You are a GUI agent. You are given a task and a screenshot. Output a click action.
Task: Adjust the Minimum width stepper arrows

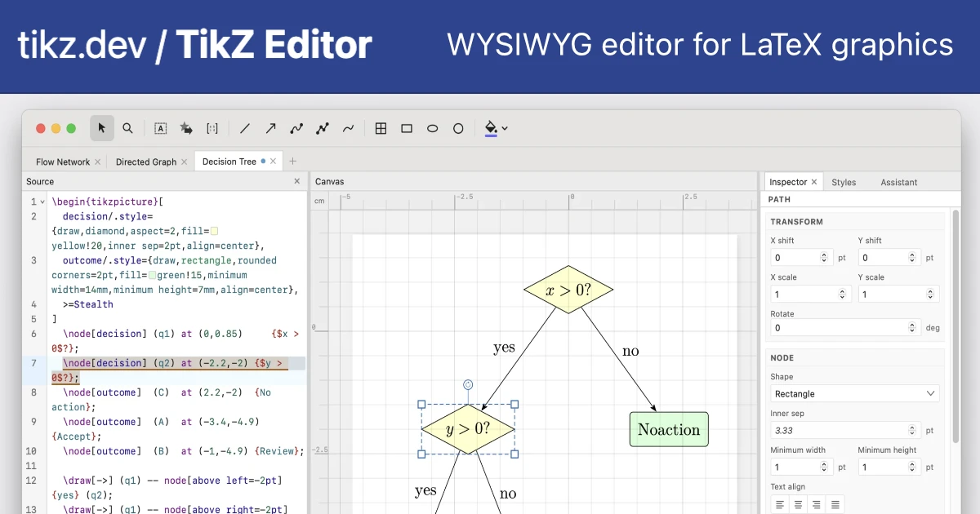[825, 467]
